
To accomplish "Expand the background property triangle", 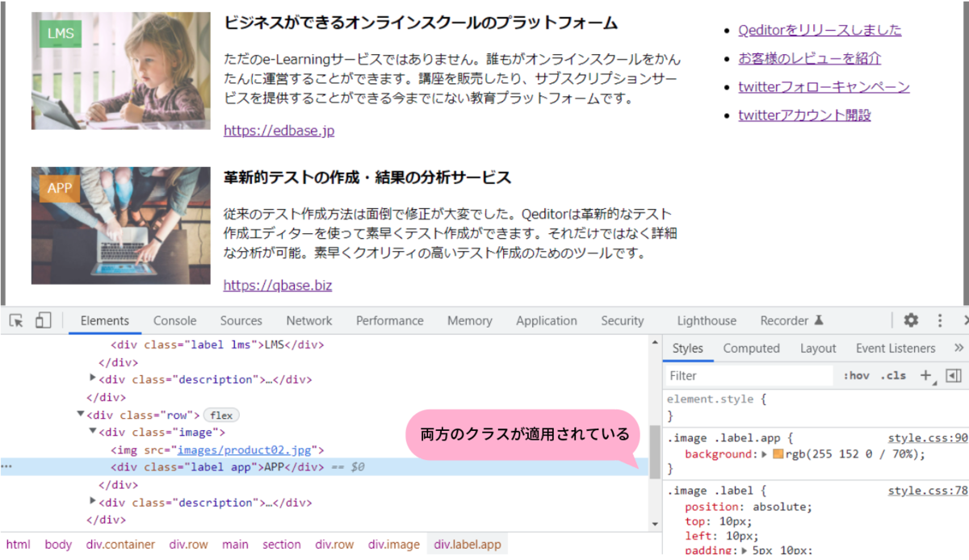I will pos(765,454).
